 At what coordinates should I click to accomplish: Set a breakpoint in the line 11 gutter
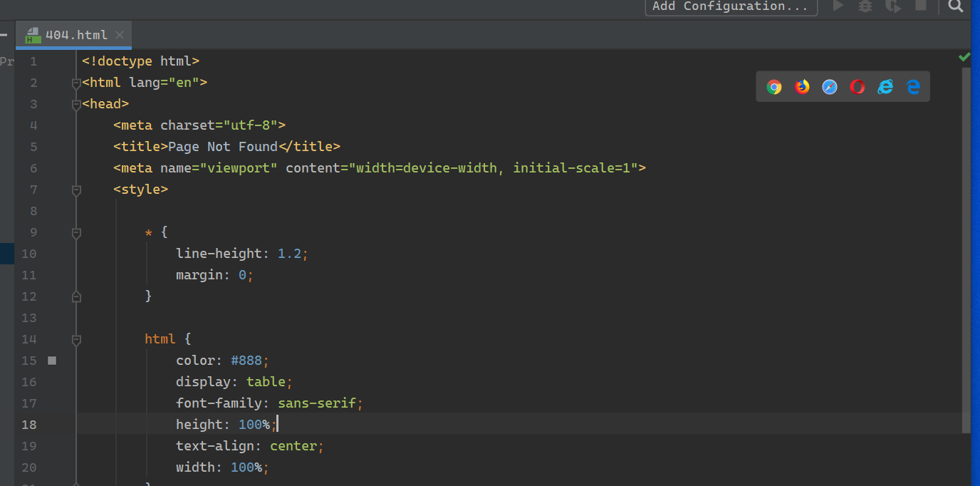click(x=51, y=275)
